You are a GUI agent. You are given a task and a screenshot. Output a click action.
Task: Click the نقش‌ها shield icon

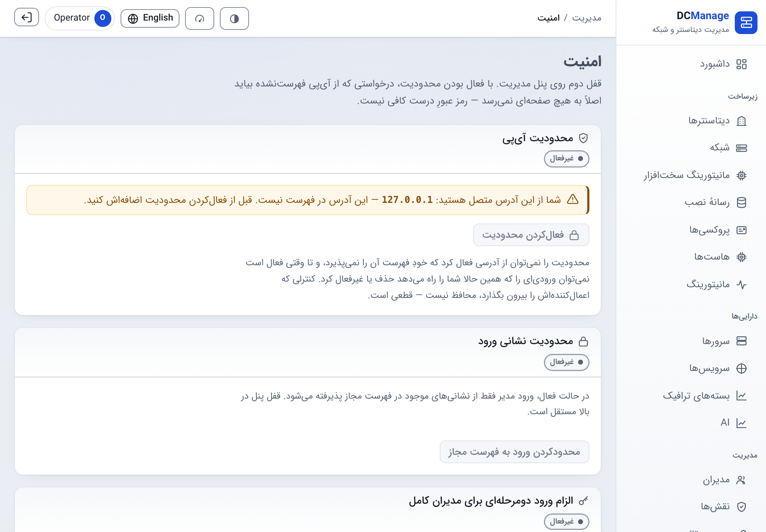[x=742, y=507]
